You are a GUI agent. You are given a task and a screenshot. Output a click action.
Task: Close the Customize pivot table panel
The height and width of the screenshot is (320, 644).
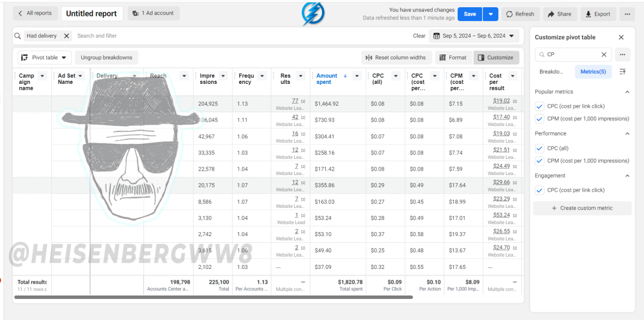[621, 37]
